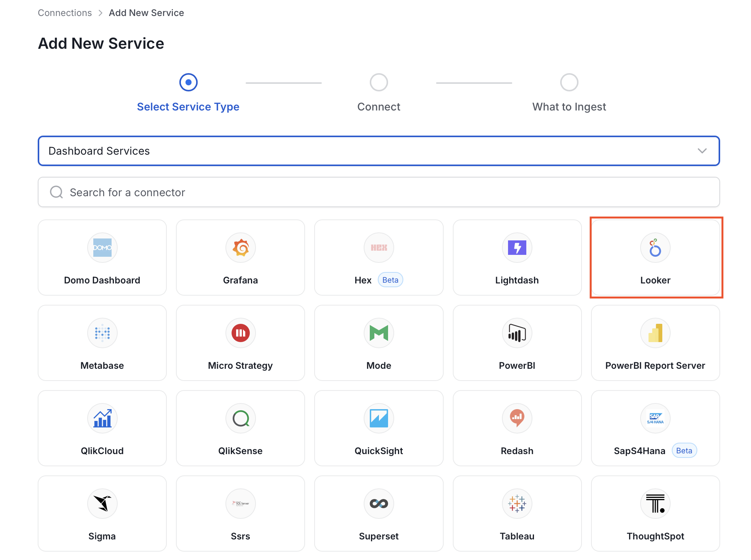This screenshot has width=751, height=560.
Task: Click the Beta badge next to Hex
Action: [x=390, y=280]
